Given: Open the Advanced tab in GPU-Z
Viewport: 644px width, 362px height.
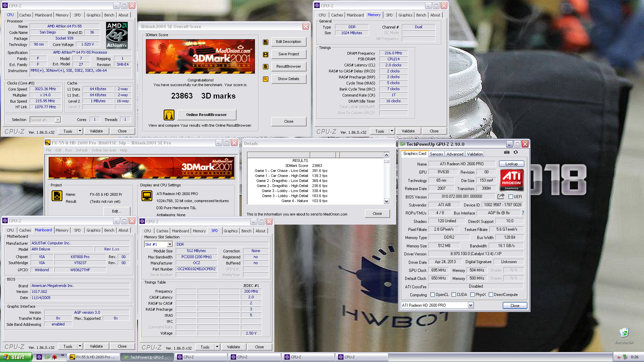Looking at the screenshot, I should (455, 154).
